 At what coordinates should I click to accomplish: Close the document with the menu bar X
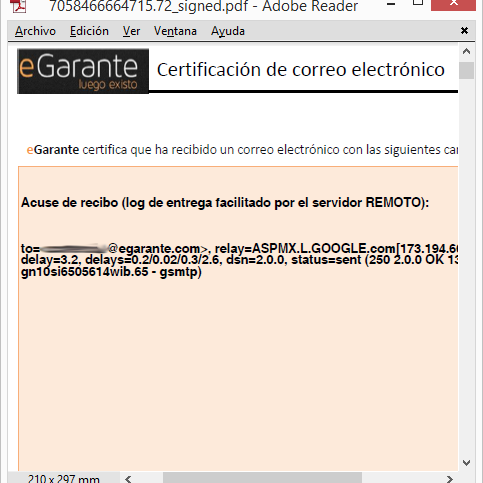pos(464,31)
